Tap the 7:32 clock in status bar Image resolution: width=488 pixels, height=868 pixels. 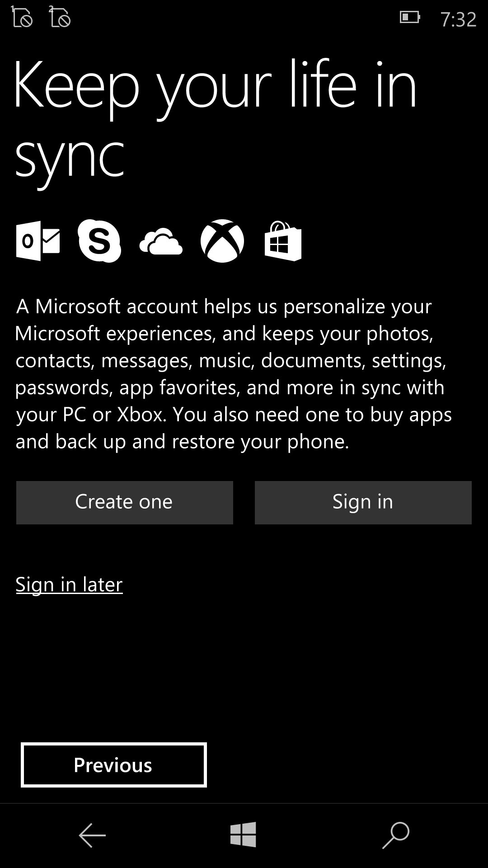458,19
